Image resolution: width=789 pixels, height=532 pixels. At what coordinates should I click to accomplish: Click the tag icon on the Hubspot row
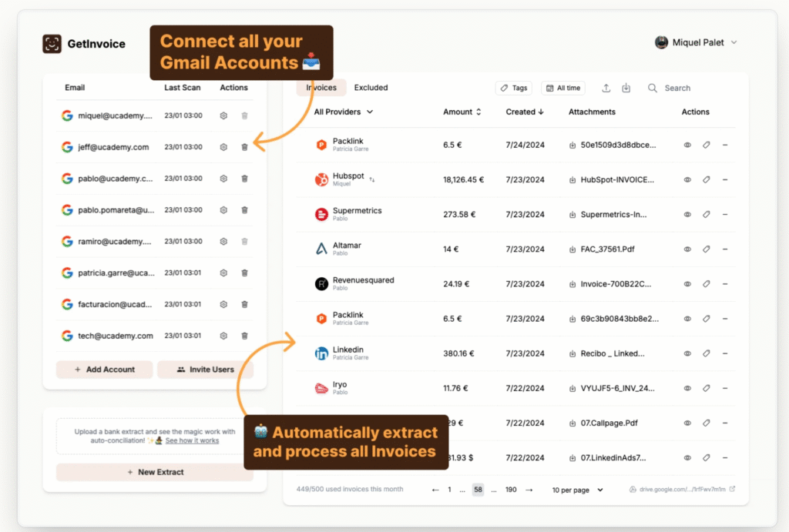coord(707,179)
